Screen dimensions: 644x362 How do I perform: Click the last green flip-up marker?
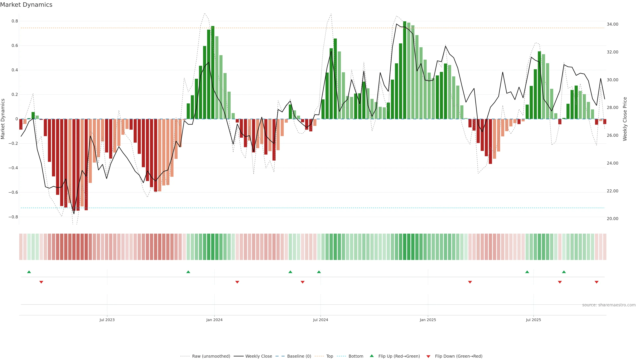tap(564, 272)
